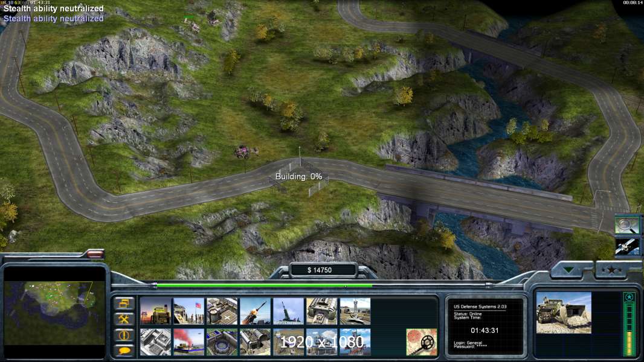Open the three-star General's powers button
The height and width of the screenshot is (362, 644).
point(612,270)
